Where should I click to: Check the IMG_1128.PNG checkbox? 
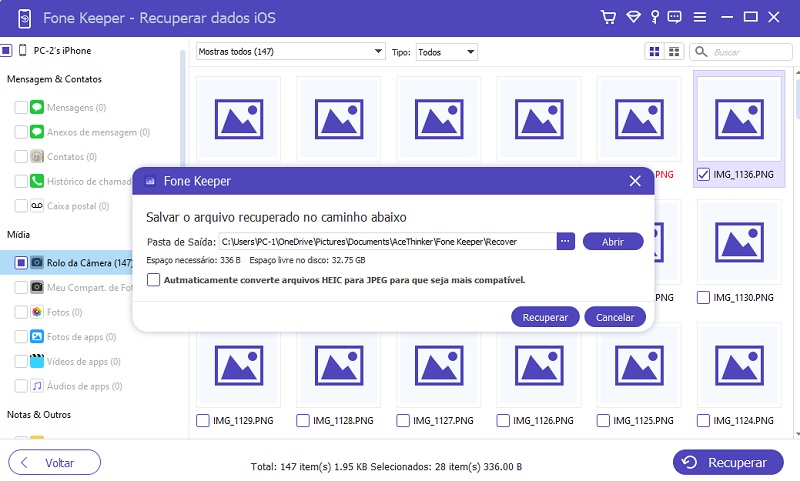[303, 420]
